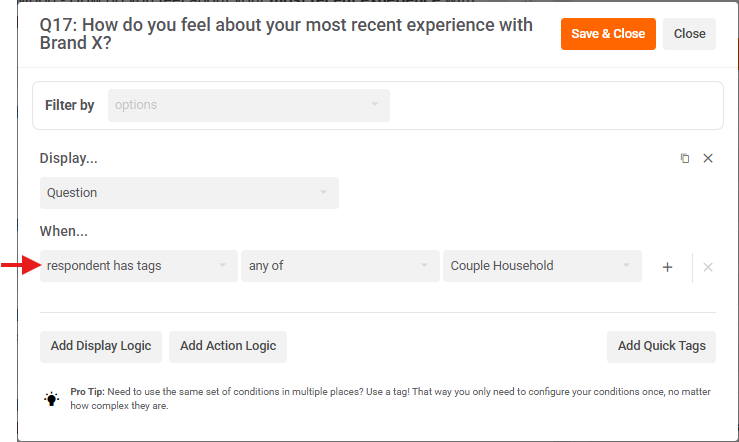Duplicate the display logic with the copy icon
The image size is (739, 442).
(x=685, y=159)
